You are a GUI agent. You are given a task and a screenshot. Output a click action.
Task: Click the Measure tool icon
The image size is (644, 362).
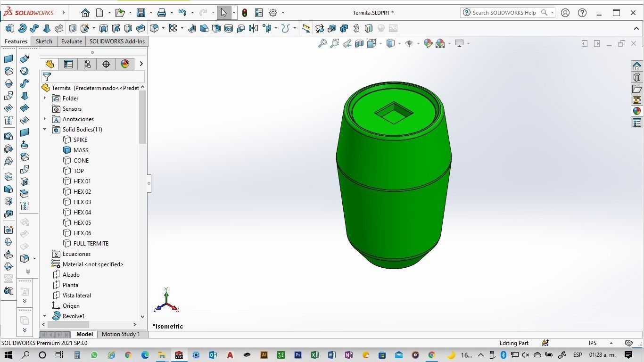coord(306,28)
